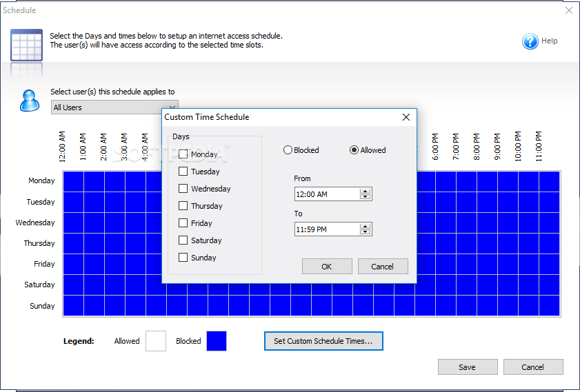Click the 6:00 PM column header
Screen dimensions: 580x392
click(435, 147)
